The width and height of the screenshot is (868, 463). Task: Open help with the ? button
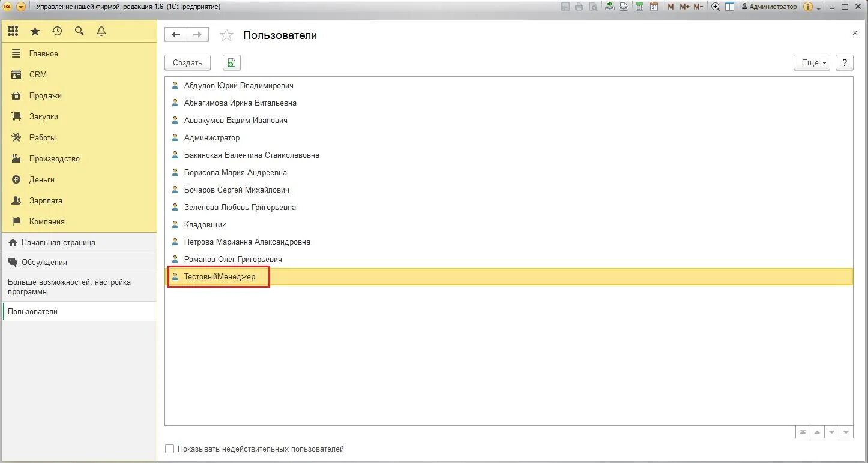coord(844,62)
